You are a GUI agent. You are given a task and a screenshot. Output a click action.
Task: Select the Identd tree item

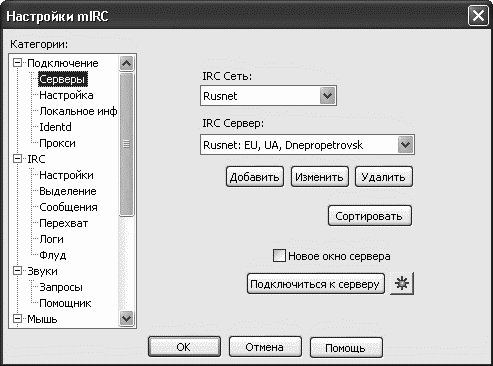coord(55,127)
